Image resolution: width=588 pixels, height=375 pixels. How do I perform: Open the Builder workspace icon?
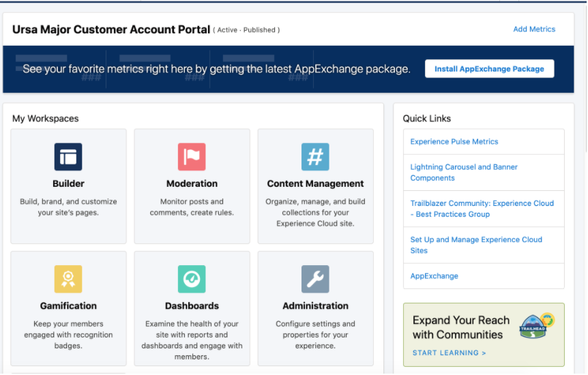click(x=68, y=157)
